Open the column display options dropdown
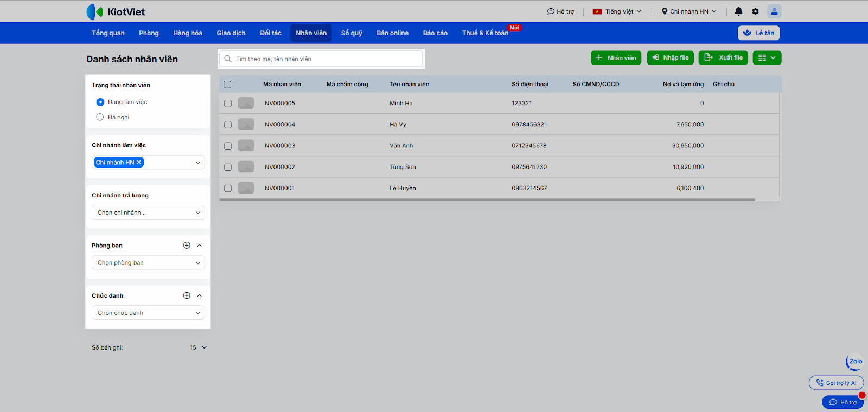The image size is (868, 412). tap(767, 58)
